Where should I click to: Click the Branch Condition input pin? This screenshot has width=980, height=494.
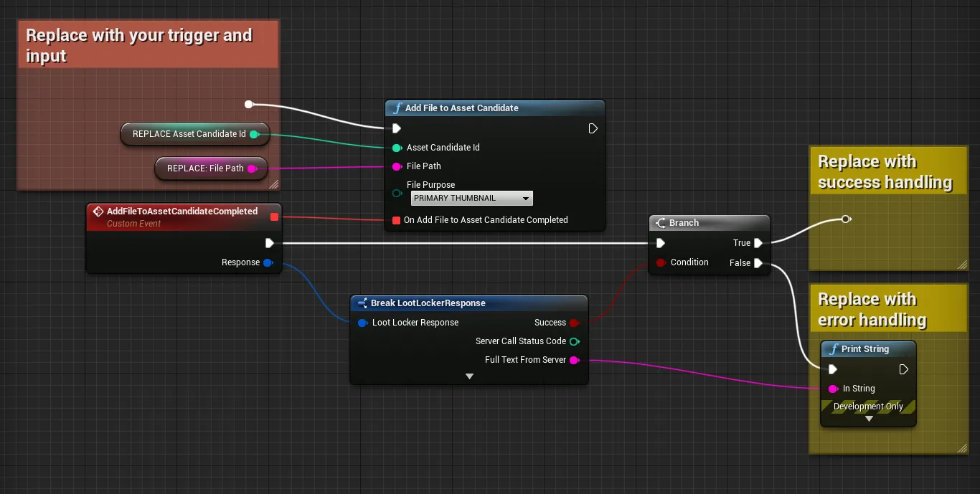click(661, 262)
